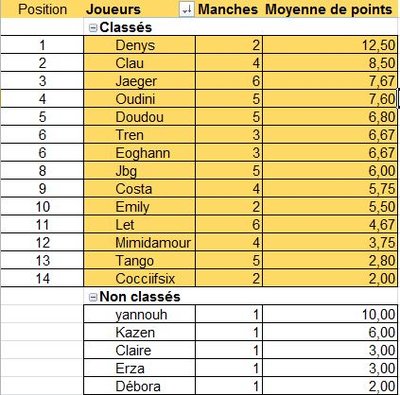Image resolution: width=400 pixels, height=395 pixels.
Task: Collapse the Classés group
Action: (93, 28)
